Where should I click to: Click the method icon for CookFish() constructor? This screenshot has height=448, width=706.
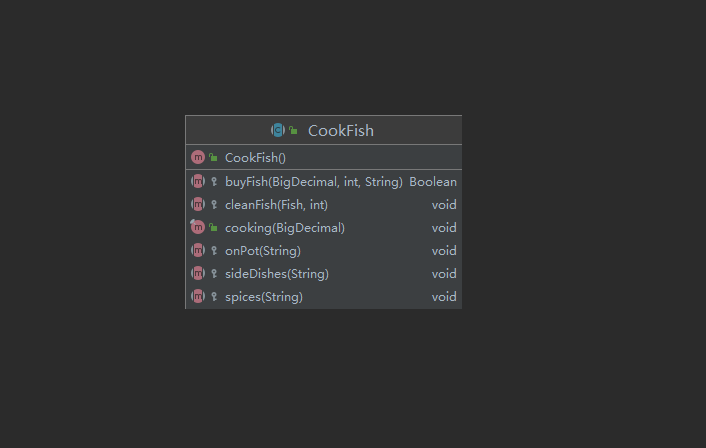pos(198,158)
